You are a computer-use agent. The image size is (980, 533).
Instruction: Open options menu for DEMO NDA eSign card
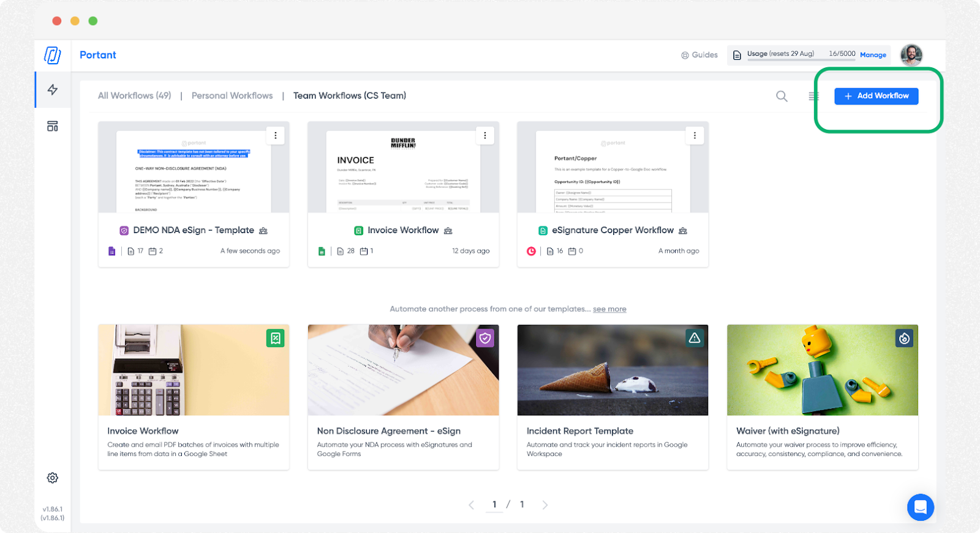click(276, 135)
